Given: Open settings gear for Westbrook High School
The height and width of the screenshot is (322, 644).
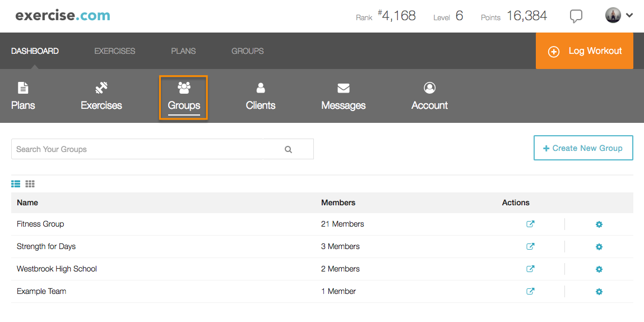Looking at the screenshot, I should (x=599, y=269).
